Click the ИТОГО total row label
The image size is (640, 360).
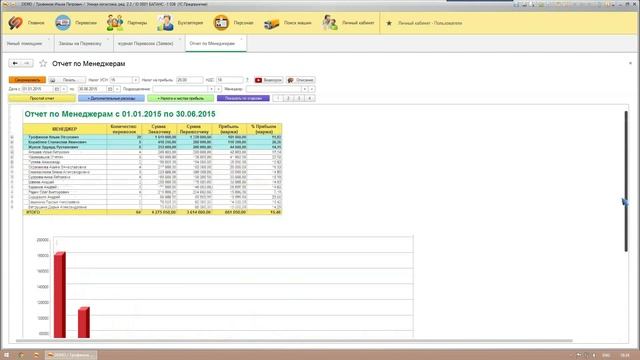33,212
